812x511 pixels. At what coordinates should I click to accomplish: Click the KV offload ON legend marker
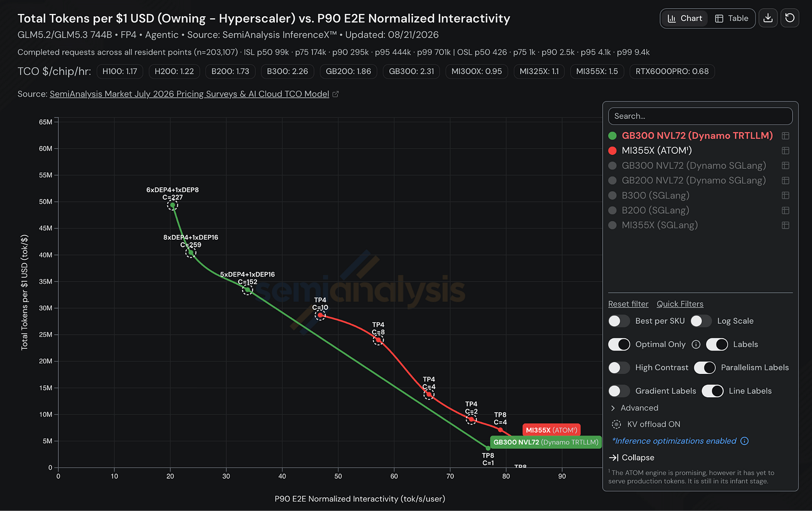pyautogui.click(x=616, y=424)
